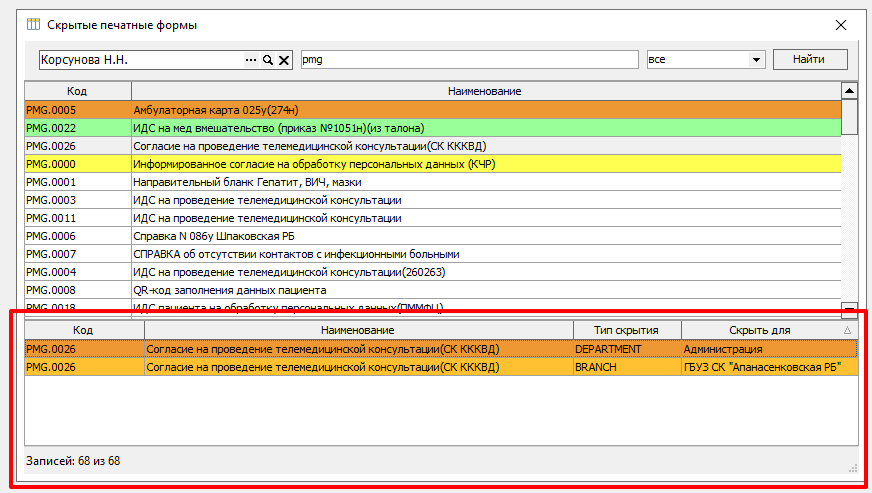The image size is (872, 493).
Task: Select row PMG.0022 ИДС на мед вмешательство
Action: click(433, 128)
